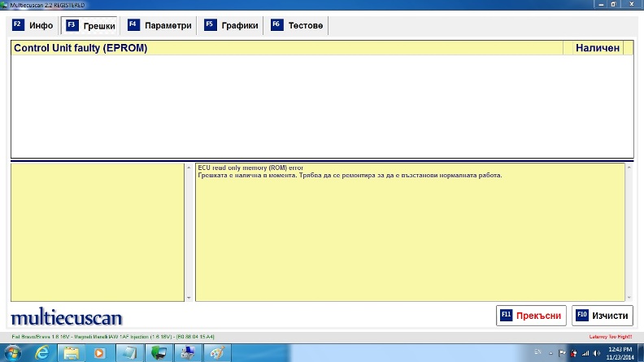
Task: Open the Графики tab
Action: pyautogui.click(x=232, y=25)
